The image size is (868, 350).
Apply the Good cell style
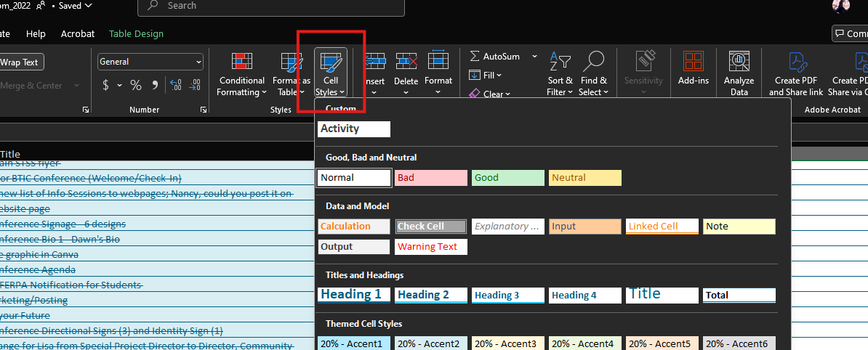point(508,177)
